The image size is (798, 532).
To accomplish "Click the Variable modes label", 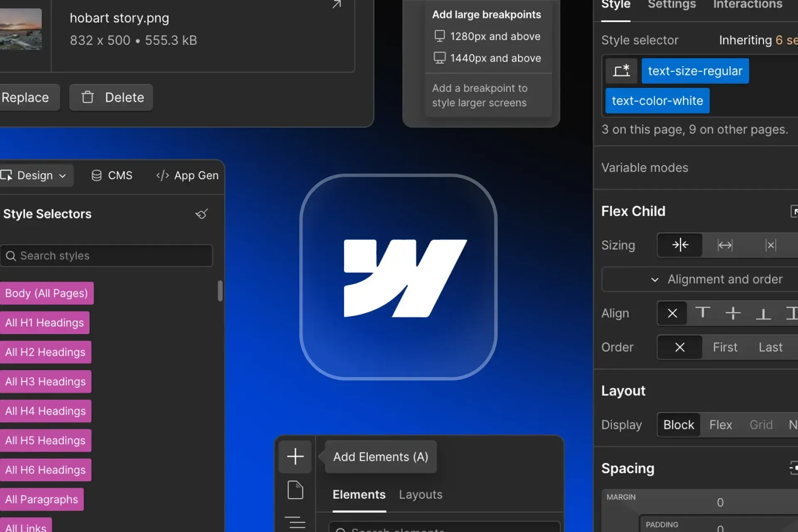I will pyautogui.click(x=645, y=168).
